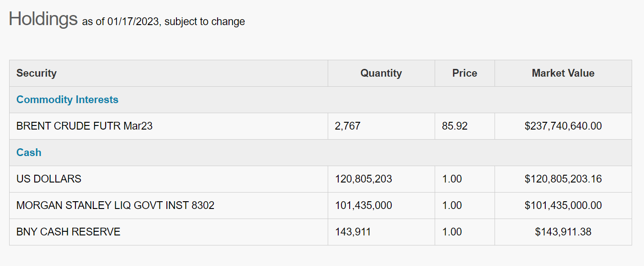Screen dimensions: 644x266
Task: Click the Market Value column header
Action: tap(563, 73)
